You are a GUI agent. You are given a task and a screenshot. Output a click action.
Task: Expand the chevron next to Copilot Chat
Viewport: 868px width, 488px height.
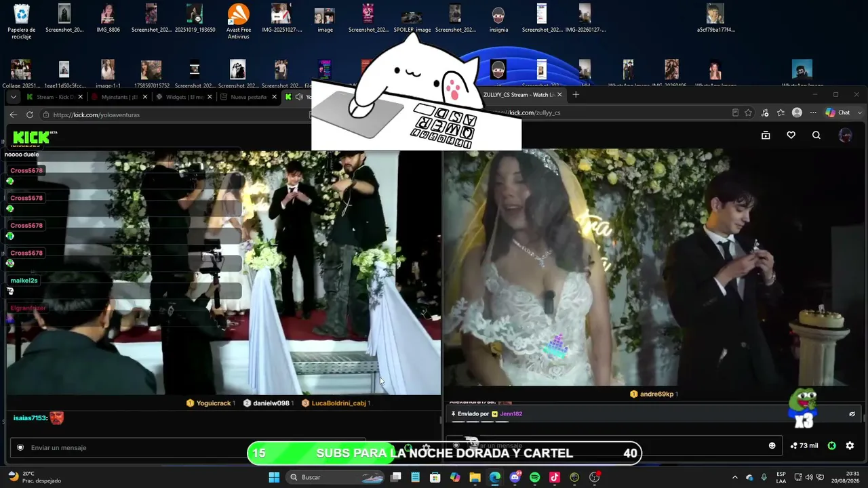[860, 113]
